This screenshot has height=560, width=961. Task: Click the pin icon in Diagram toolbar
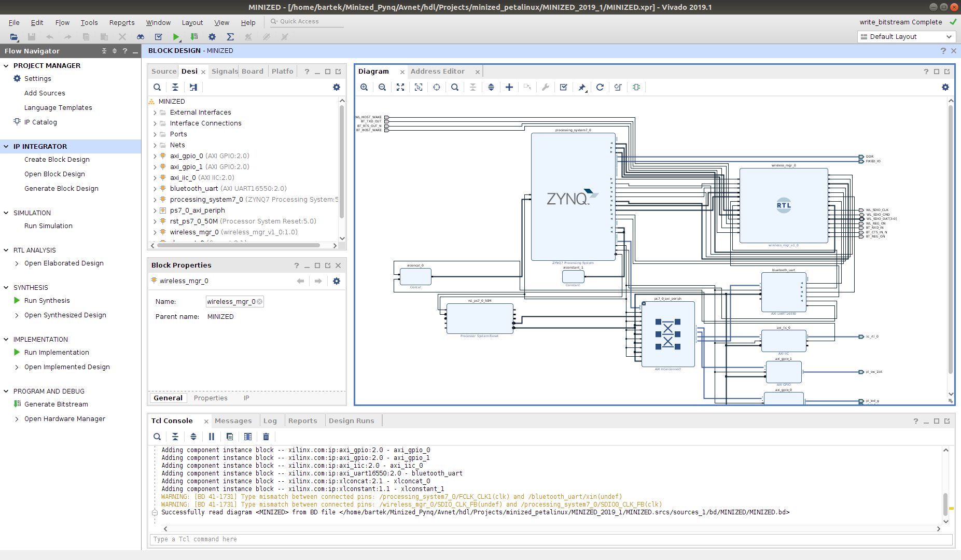pos(582,87)
